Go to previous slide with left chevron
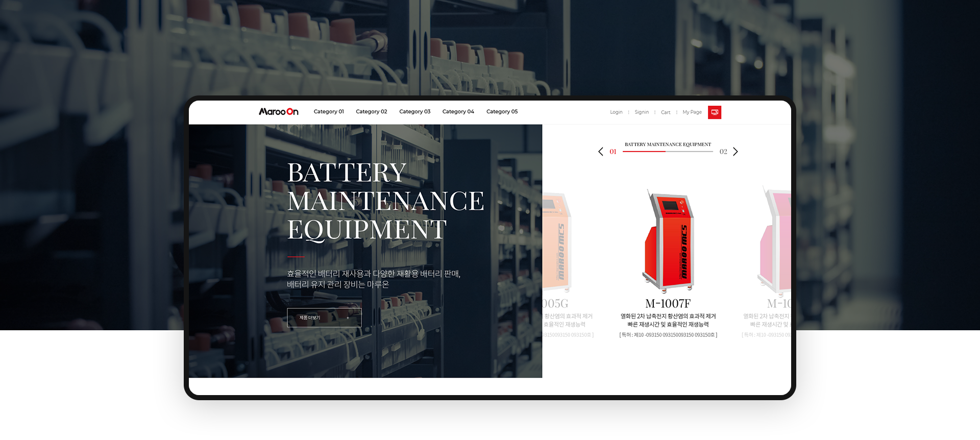 click(x=601, y=152)
